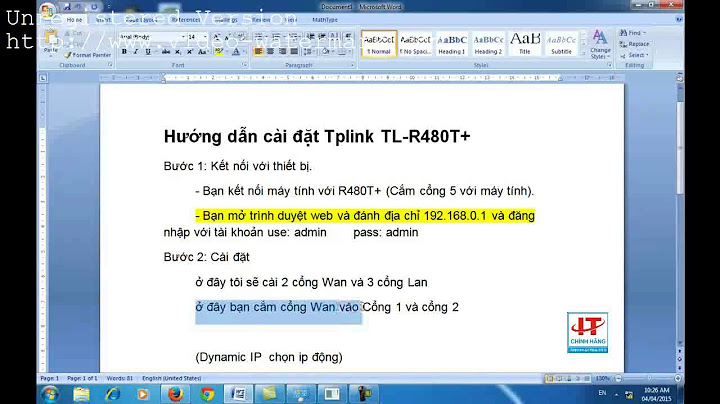Apply the No Spacing style
The width and height of the screenshot is (720, 404).
(x=415, y=44)
